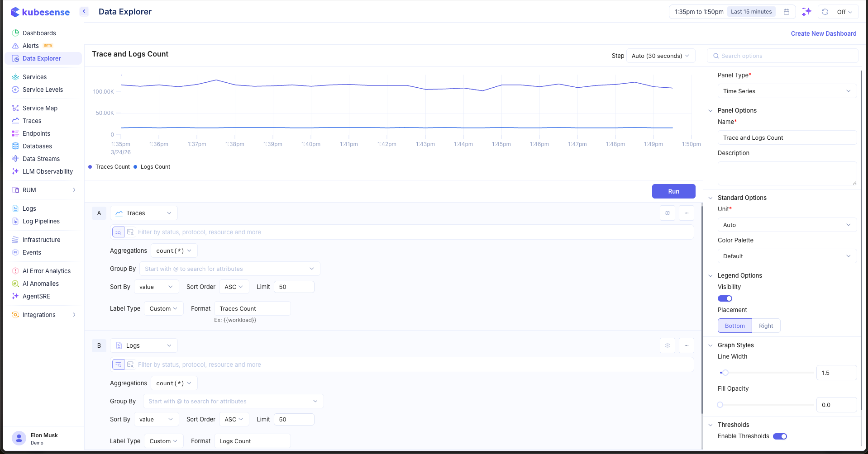
Task: Click query A Format field Traces Count
Action: click(x=253, y=308)
